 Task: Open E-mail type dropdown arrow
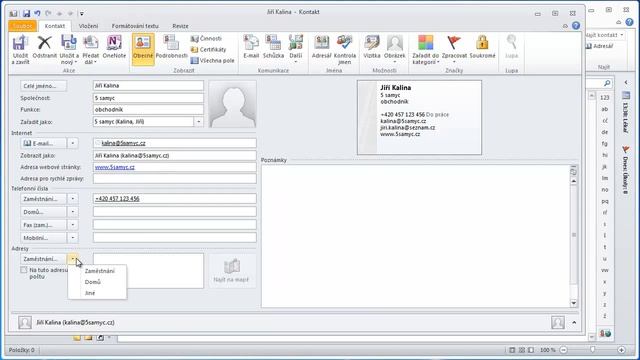[73, 143]
